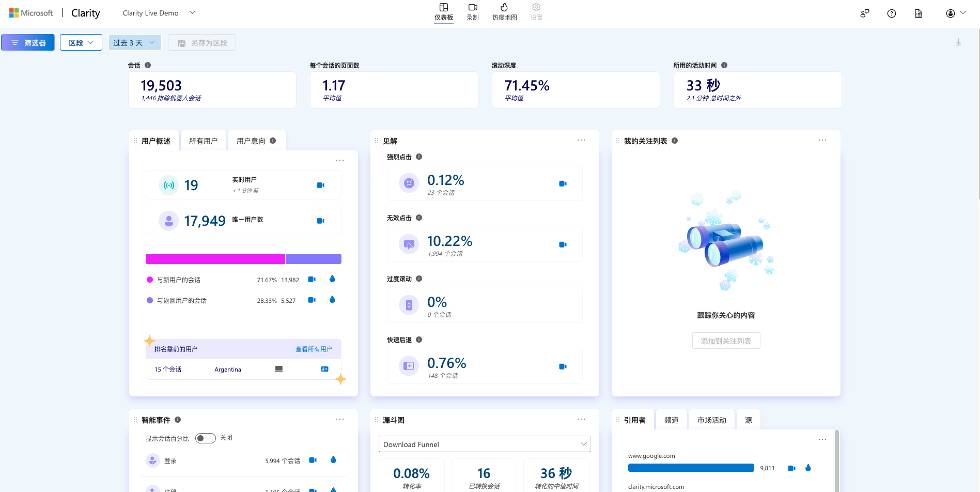Open heatmap for 登录 smart event
Viewport: 980px width, 492px height.
[333, 460]
